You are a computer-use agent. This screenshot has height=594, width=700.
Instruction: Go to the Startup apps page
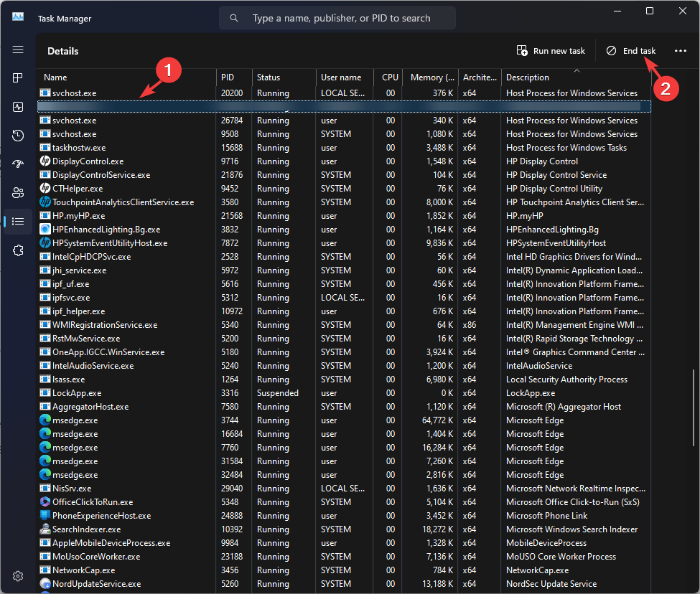pyautogui.click(x=18, y=164)
